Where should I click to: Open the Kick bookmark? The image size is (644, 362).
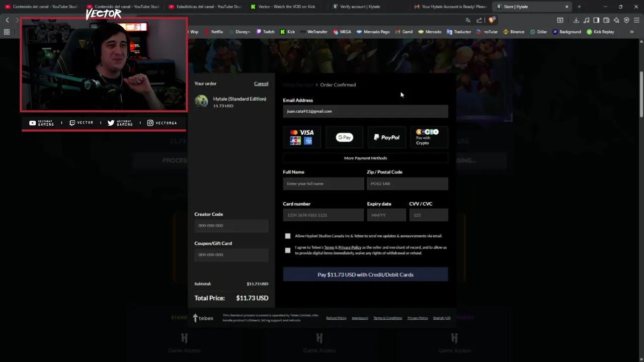tap(288, 32)
